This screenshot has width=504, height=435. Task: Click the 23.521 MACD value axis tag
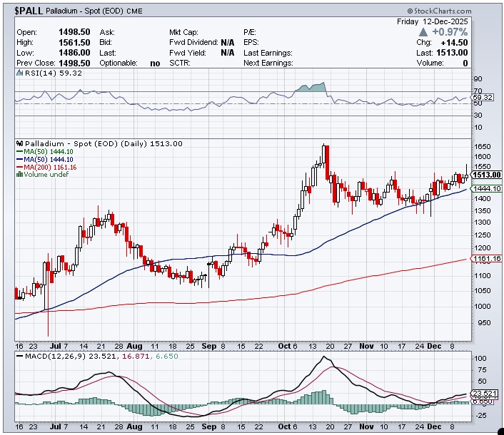pyautogui.click(x=484, y=393)
